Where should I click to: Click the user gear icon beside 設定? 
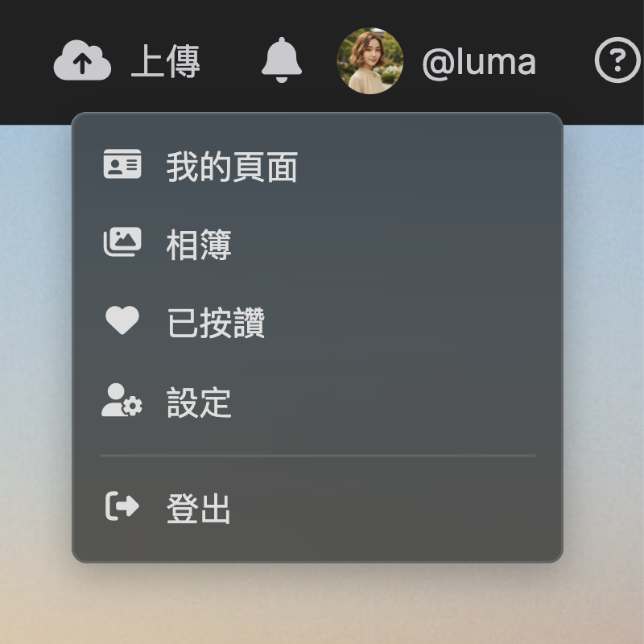tap(122, 400)
